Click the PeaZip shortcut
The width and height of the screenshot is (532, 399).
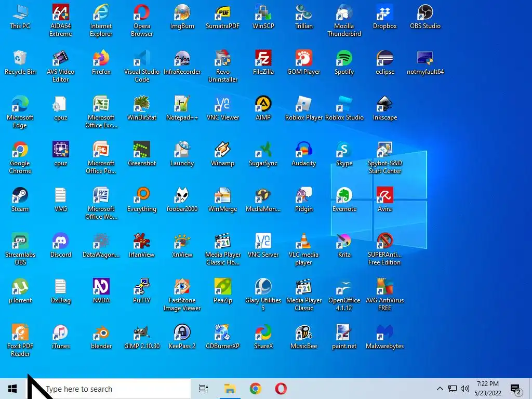pyautogui.click(x=222, y=292)
